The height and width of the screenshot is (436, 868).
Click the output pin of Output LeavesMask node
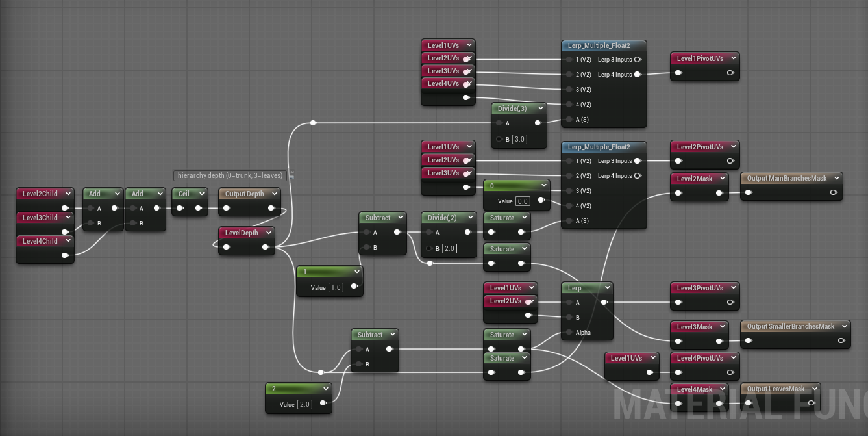click(x=812, y=404)
